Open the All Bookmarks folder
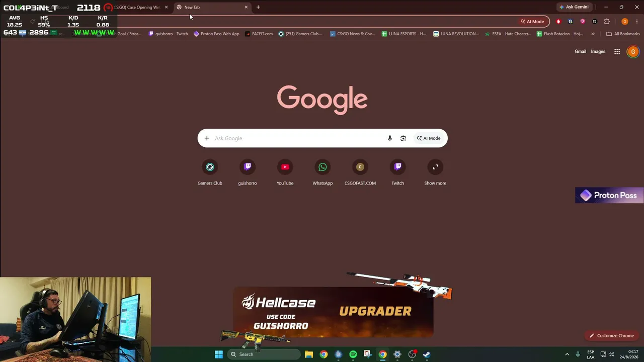644x362 pixels. pyautogui.click(x=623, y=34)
